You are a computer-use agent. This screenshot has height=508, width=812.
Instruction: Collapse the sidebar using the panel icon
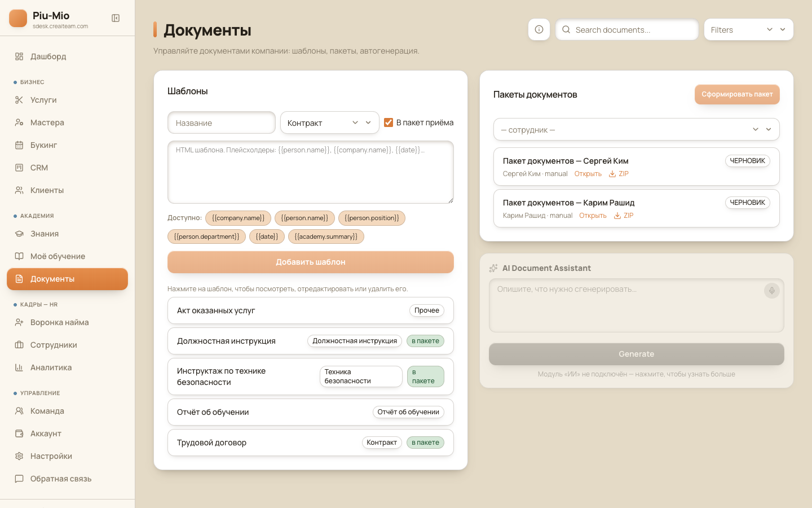point(116,18)
